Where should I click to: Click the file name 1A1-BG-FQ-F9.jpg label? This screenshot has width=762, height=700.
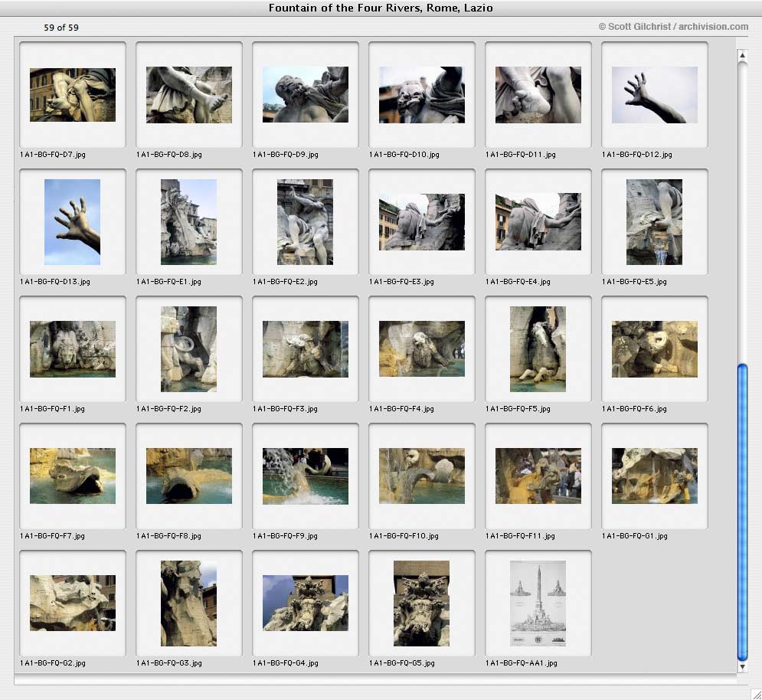point(285,535)
